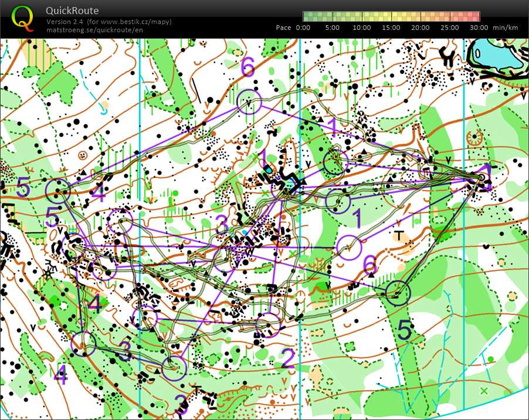Click the black T symbol on the map
529x420 pixels.
401,236
